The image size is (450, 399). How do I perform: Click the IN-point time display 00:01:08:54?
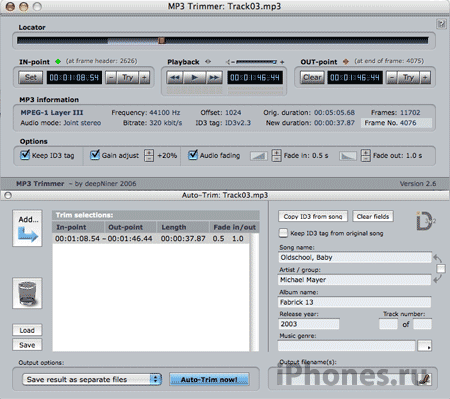[x=74, y=78]
